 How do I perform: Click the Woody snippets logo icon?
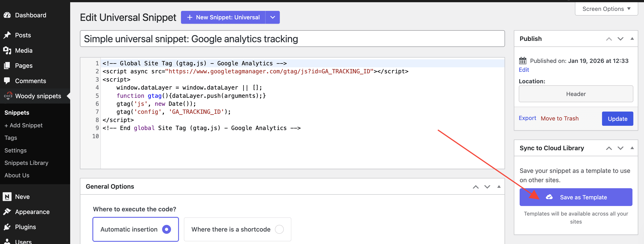8,96
